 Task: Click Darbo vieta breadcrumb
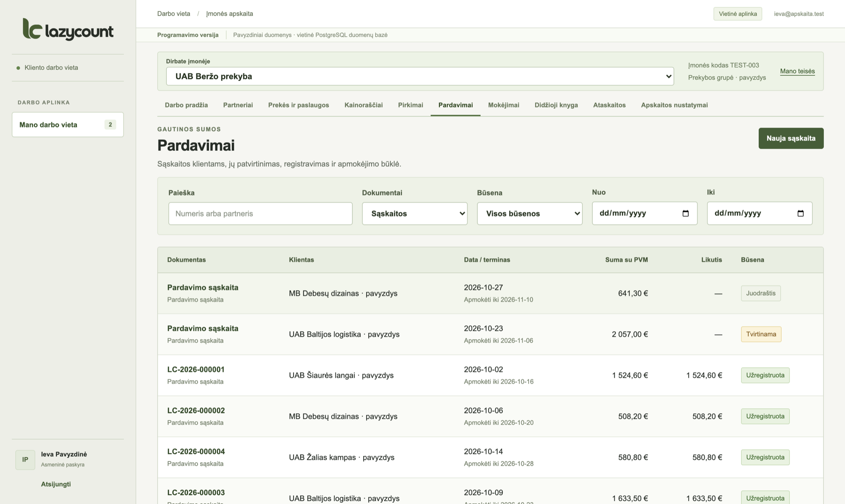pyautogui.click(x=174, y=14)
